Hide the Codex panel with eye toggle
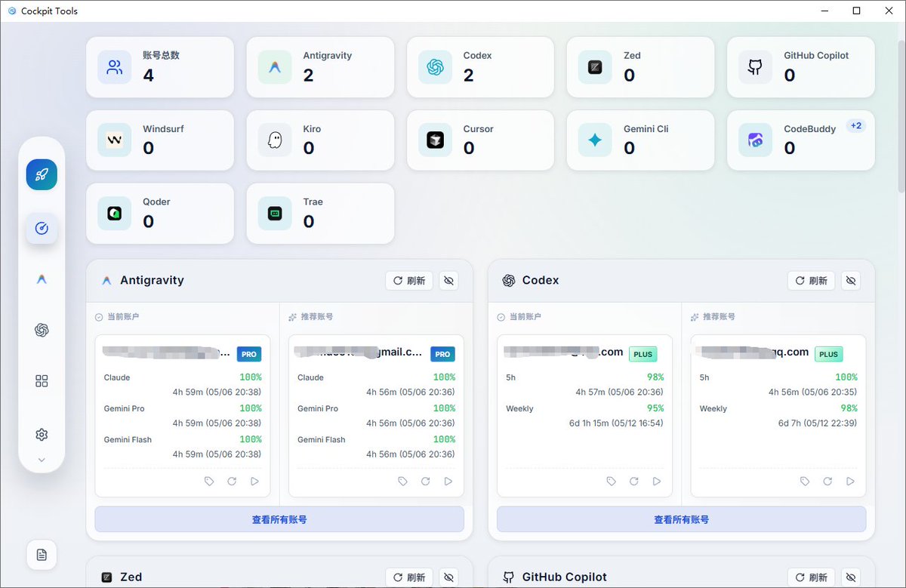Image resolution: width=906 pixels, height=588 pixels. coord(851,281)
